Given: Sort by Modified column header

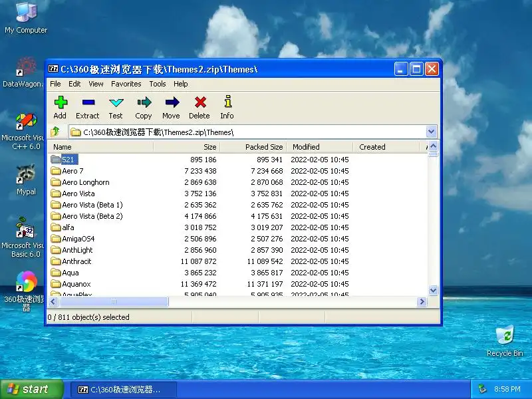Looking at the screenshot, I should 320,147.
